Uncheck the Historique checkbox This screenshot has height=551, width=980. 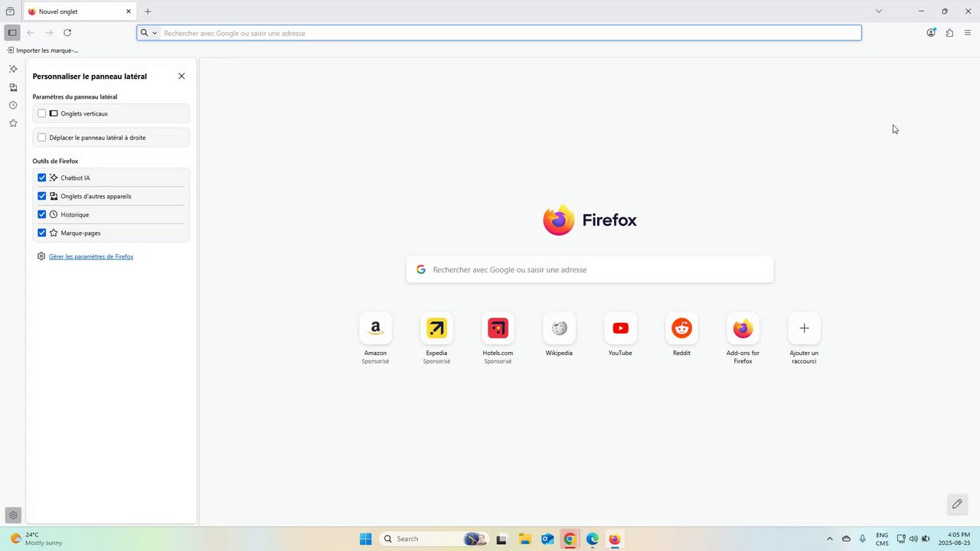click(42, 214)
